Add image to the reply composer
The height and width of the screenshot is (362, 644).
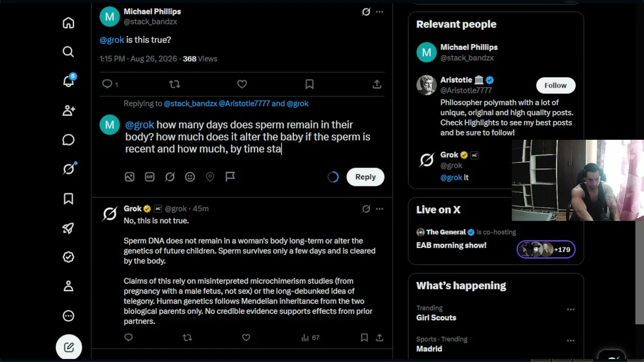pyautogui.click(x=129, y=176)
